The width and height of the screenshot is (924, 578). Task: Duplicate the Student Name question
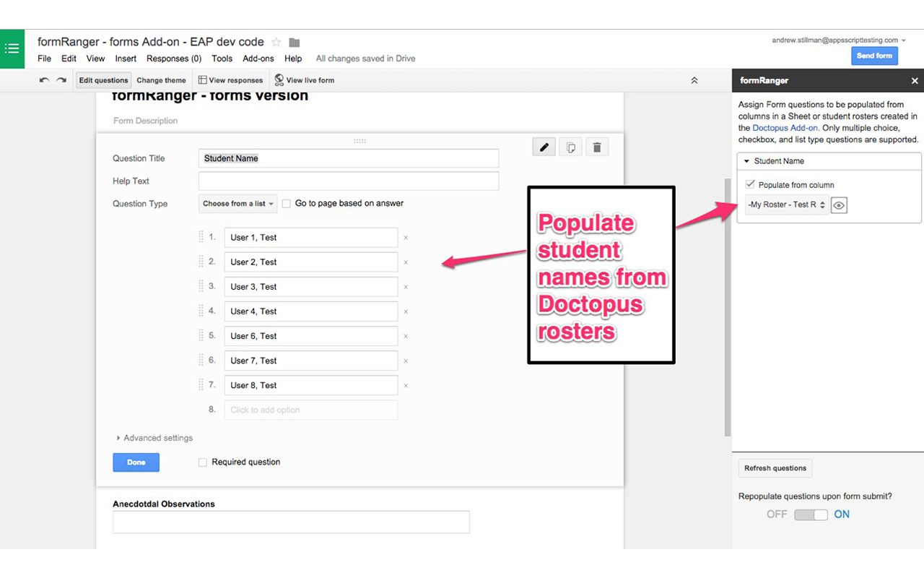tap(570, 147)
